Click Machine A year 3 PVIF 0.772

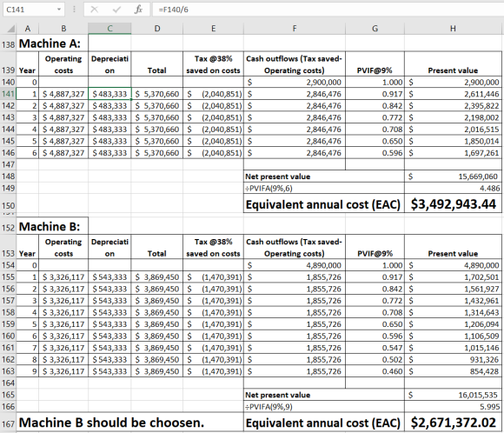(x=375, y=117)
